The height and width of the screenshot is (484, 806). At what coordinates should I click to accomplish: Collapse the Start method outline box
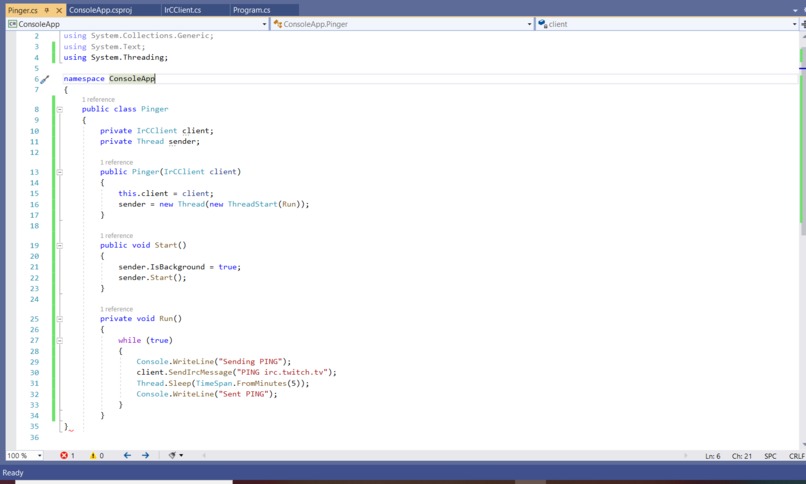pos(60,246)
